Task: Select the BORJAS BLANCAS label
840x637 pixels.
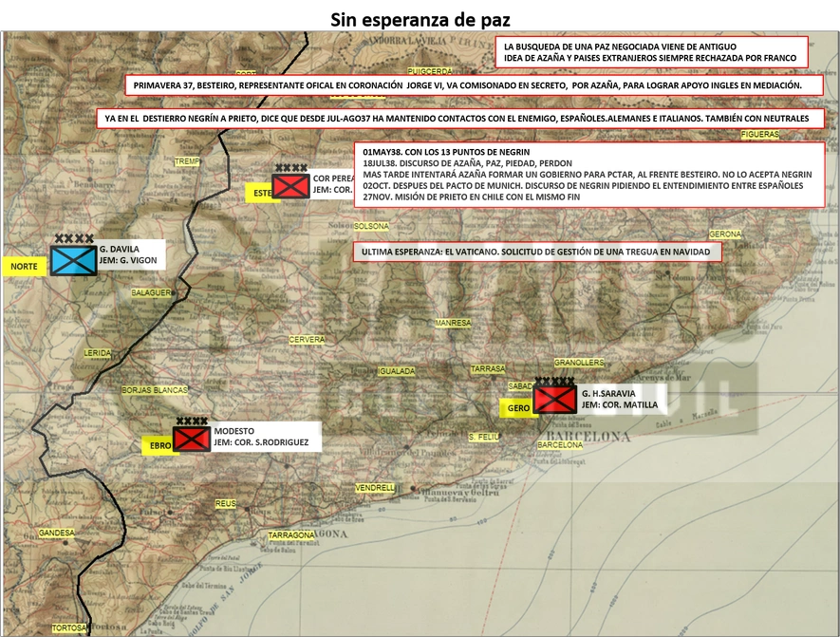Action: pyautogui.click(x=155, y=390)
